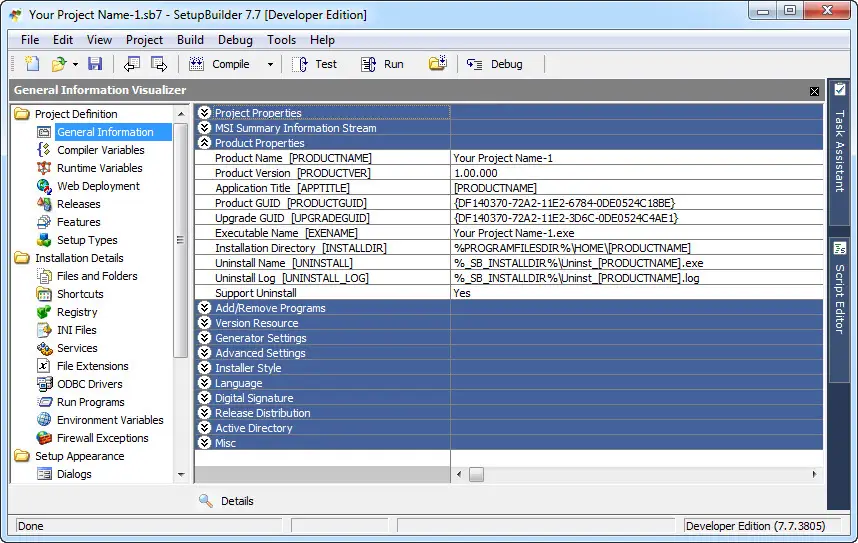Expand the Digital Signature section
This screenshot has height=543, width=858.
tap(205, 398)
